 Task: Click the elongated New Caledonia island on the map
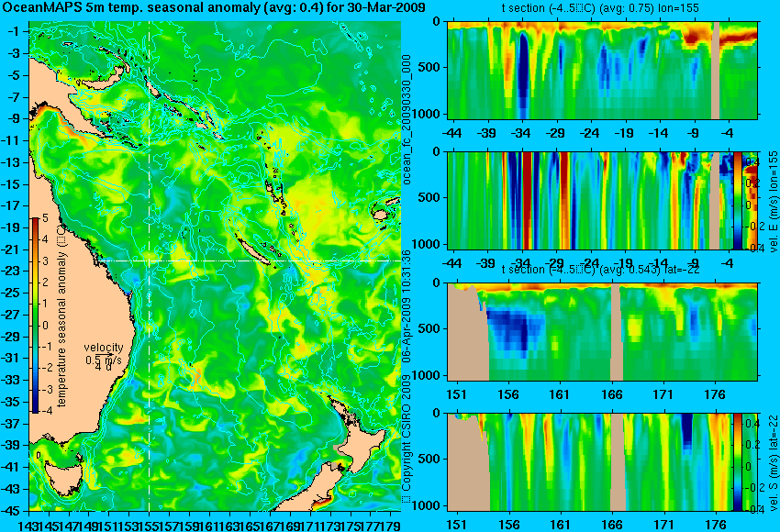(x=256, y=249)
